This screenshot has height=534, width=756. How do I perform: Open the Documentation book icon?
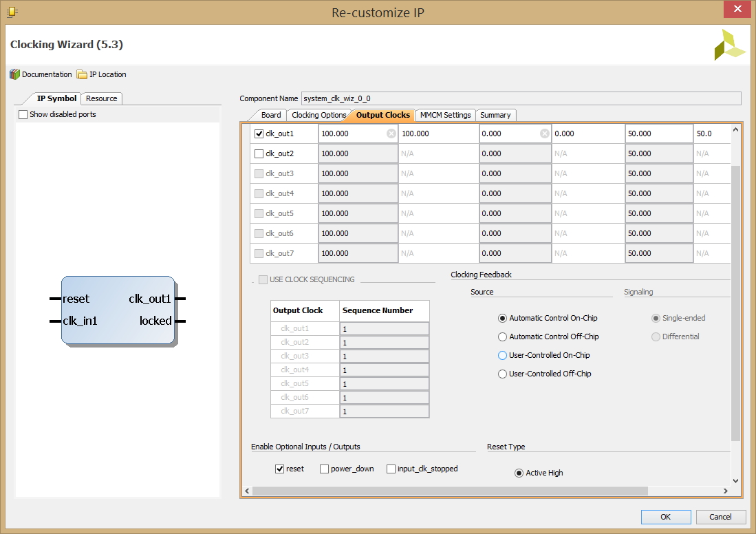(x=14, y=74)
